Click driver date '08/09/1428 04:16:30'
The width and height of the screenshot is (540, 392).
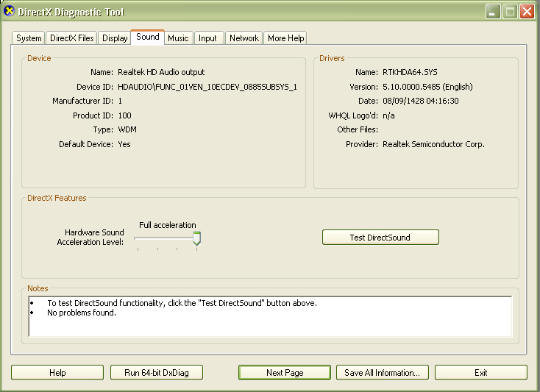click(421, 101)
